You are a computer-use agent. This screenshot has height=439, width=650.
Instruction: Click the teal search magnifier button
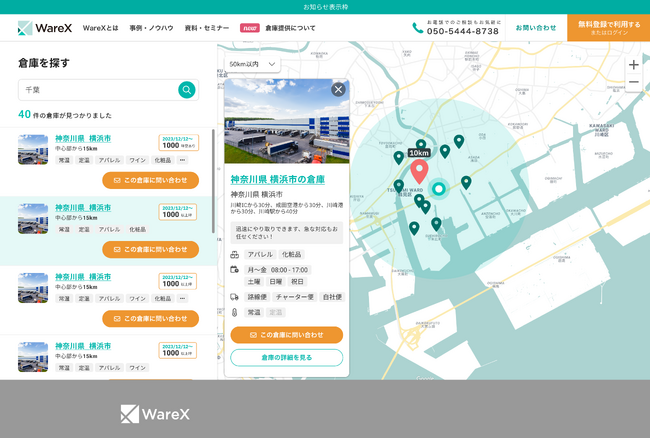(x=187, y=90)
